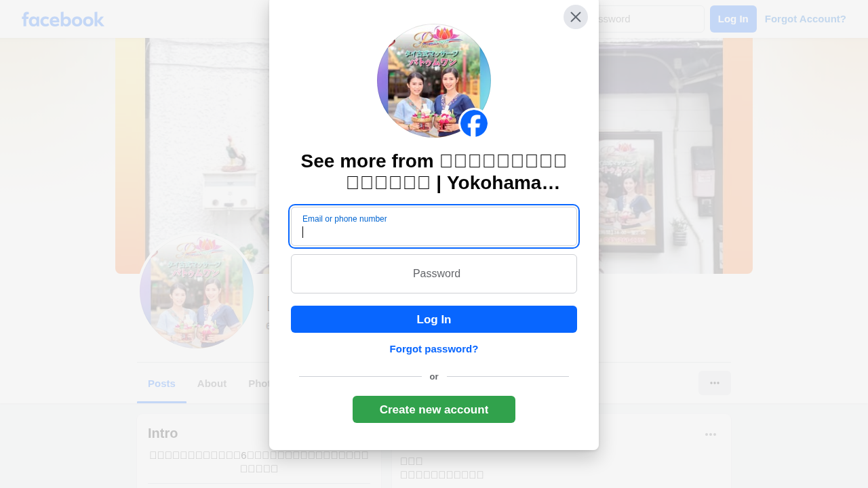868x488 pixels.
Task: Click the Intro section heading
Action: pos(163,433)
